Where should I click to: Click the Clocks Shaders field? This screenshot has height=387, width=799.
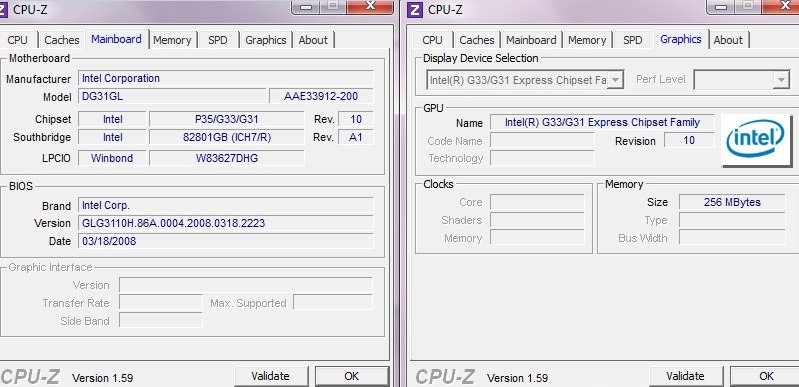[x=537, y=220]
